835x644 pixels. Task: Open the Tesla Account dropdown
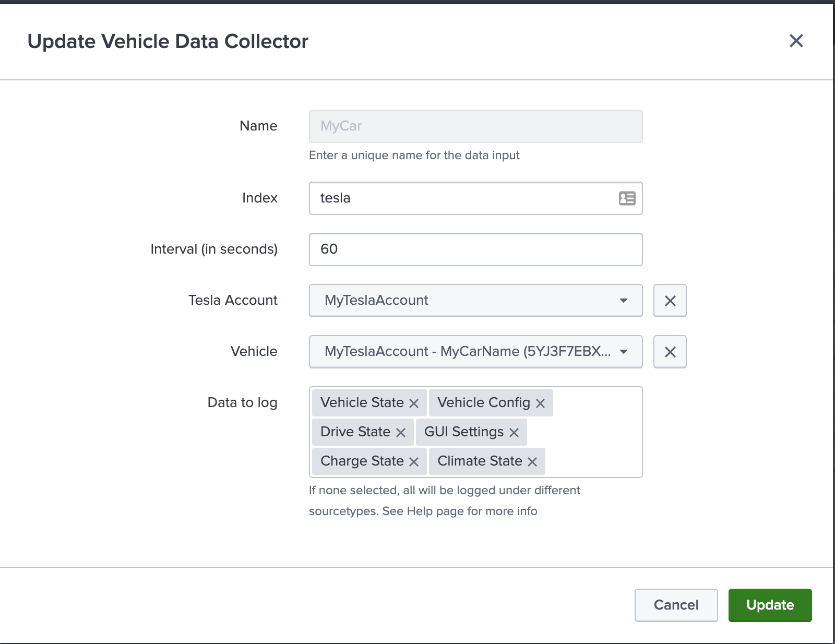[475, 301]
